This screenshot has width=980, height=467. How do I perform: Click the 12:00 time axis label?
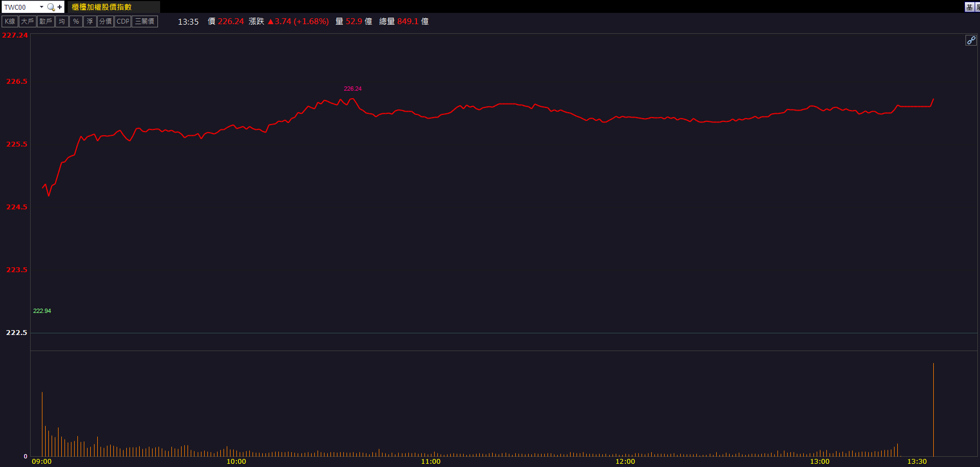(x=625, y=462)
